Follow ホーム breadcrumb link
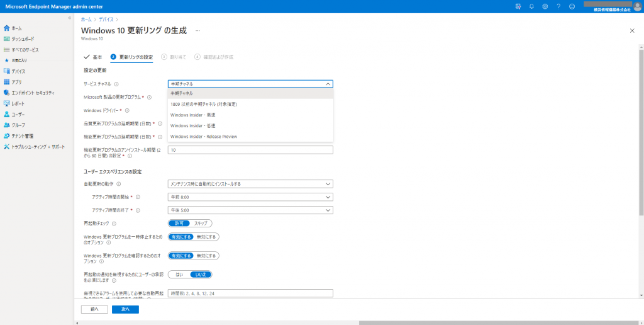The width and height of the screenshot is (644, 325). (86, 20)
